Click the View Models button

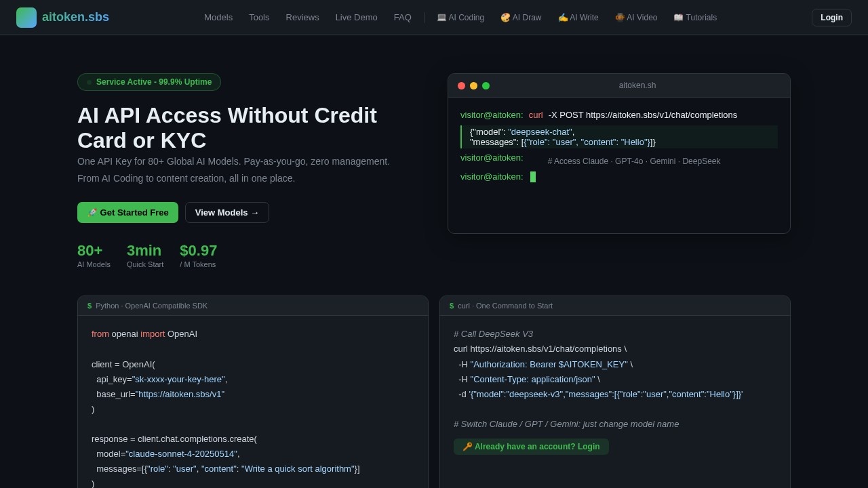click(x=227, y=212)
